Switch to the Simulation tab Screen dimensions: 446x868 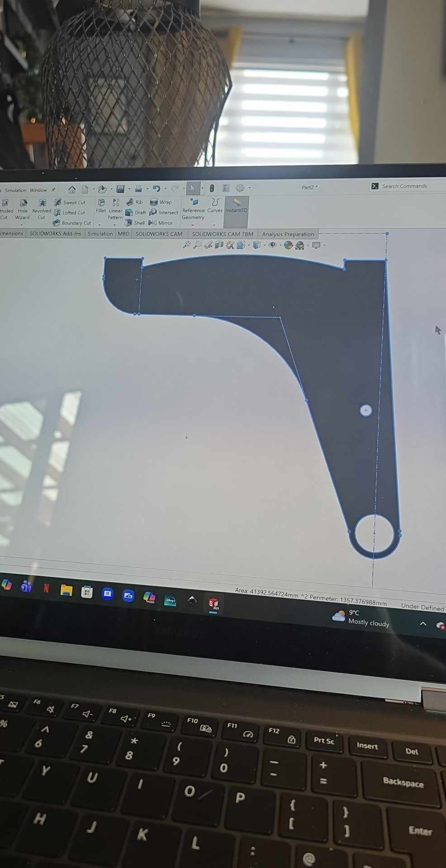100,234
